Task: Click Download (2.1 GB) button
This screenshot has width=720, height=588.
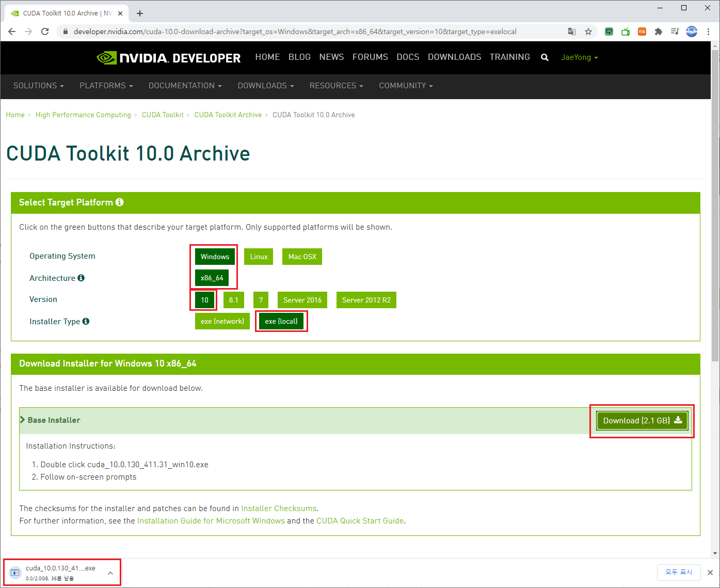Action: [x=642, y=421]
